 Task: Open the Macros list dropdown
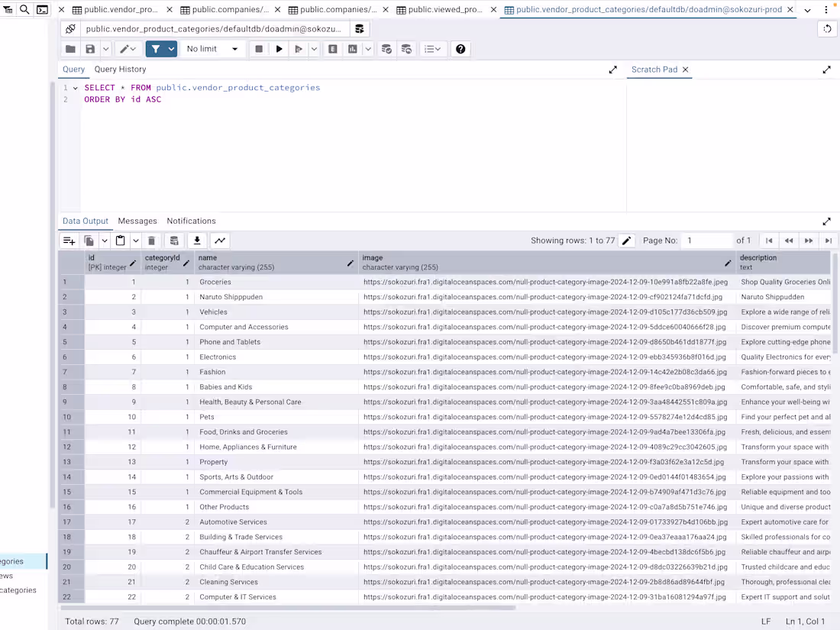tap(431, 48)
